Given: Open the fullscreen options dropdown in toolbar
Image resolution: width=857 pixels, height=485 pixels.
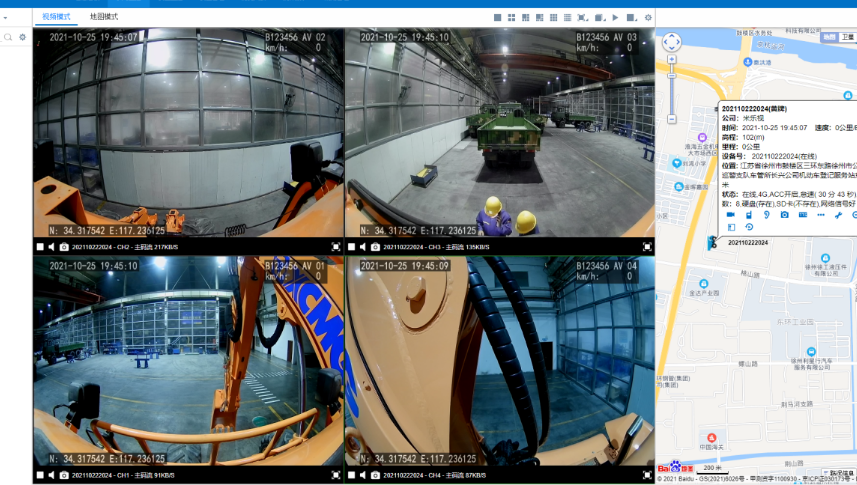Looking at the screenshot, I should pyautogui.click(x=585, y=17).
